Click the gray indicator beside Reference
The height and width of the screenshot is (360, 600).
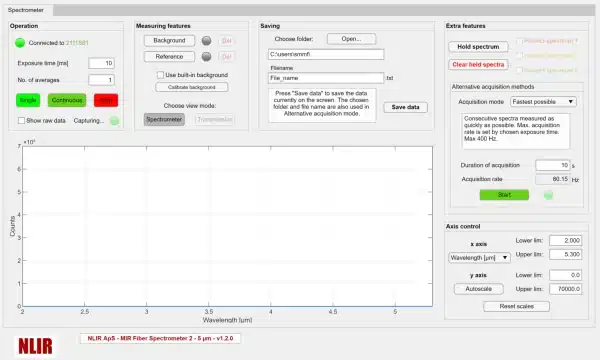pos(206,57)
